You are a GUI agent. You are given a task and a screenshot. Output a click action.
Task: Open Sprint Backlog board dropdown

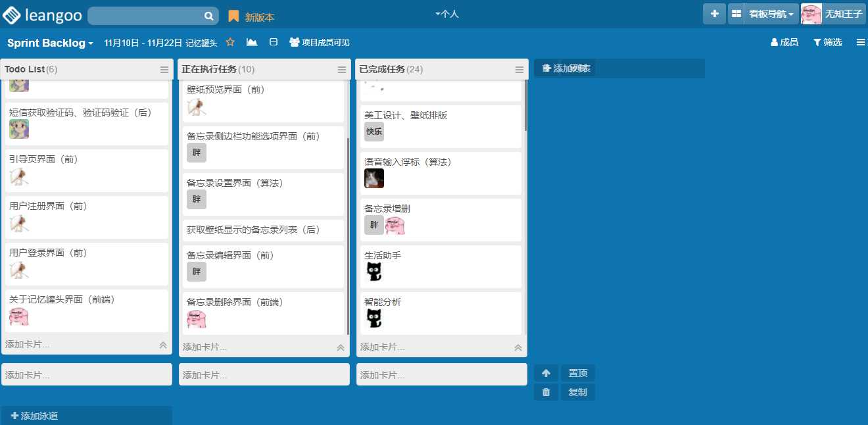[50, 43]
